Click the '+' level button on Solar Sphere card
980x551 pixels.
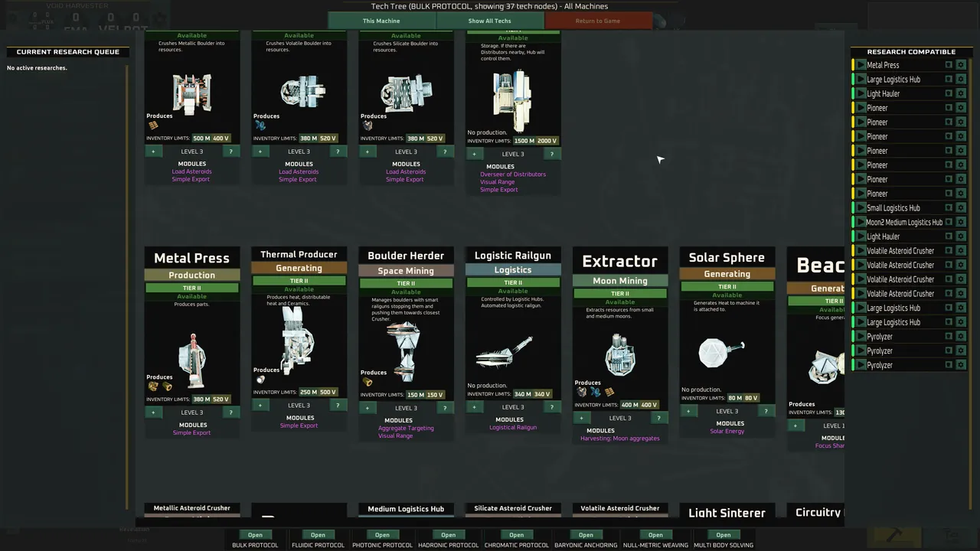pyautogui.click(x=689, y=411)
